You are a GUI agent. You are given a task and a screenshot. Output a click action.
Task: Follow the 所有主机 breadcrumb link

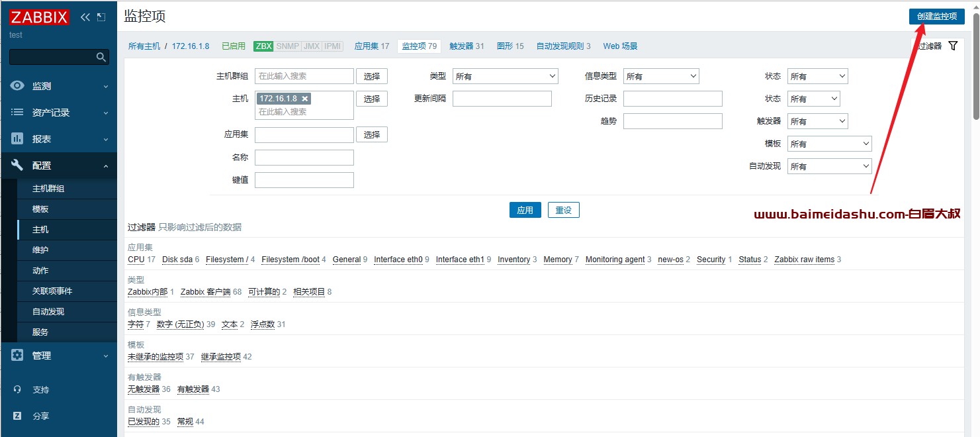(144, 46)
